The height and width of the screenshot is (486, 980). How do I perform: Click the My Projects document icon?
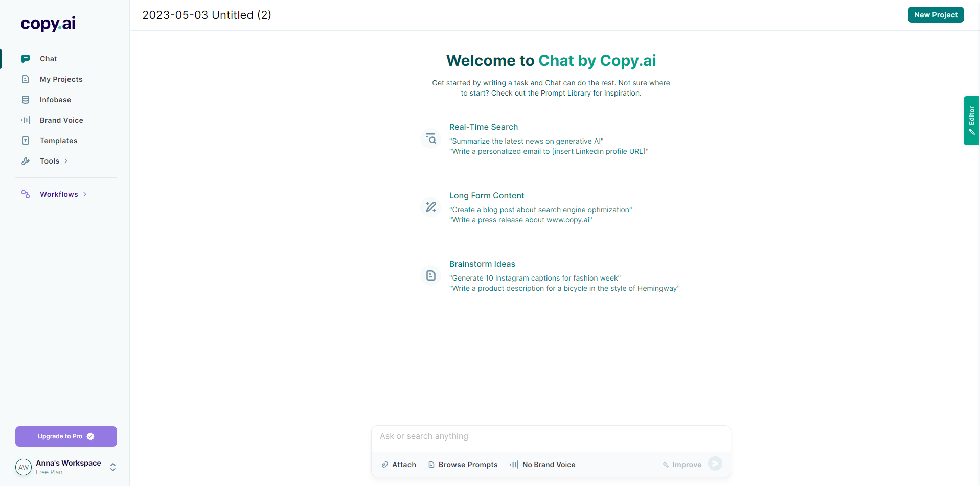pos(26,79)
